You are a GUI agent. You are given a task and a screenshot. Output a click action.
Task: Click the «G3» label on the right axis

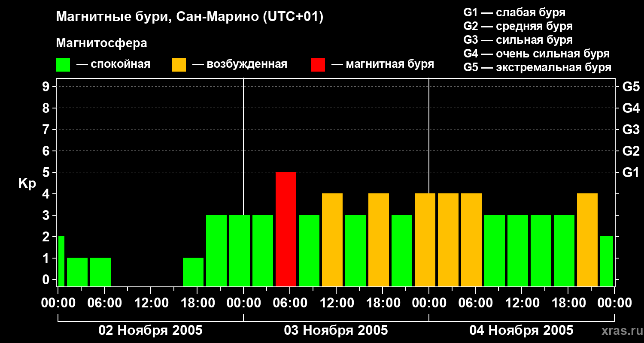(631, 129)
